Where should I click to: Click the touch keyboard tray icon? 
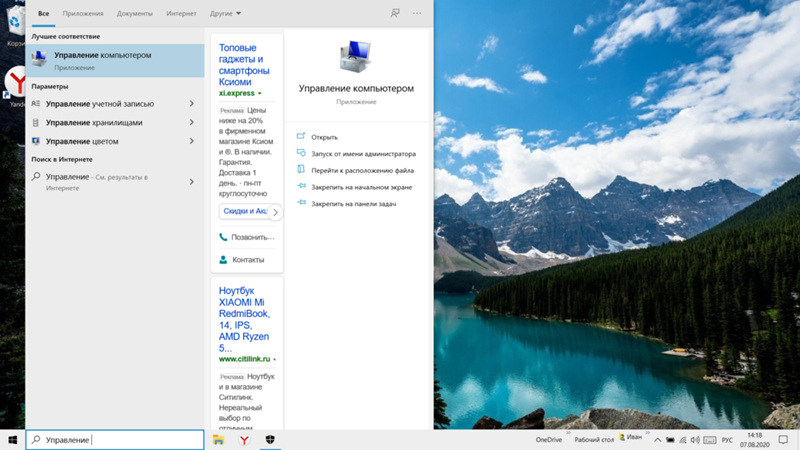[x=710, y=440]
